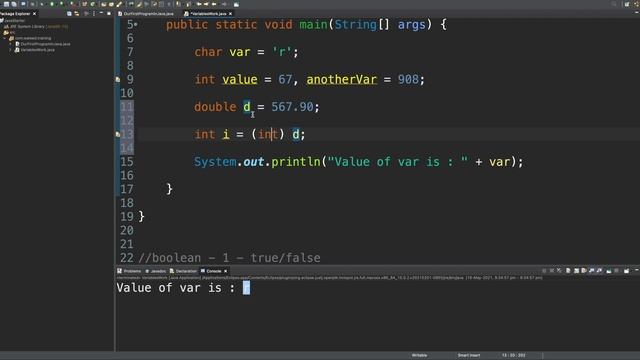Screen dimensions: 640x360
Task: Select VariablesWork.java in Package Explorer
Action: (35, 50)
